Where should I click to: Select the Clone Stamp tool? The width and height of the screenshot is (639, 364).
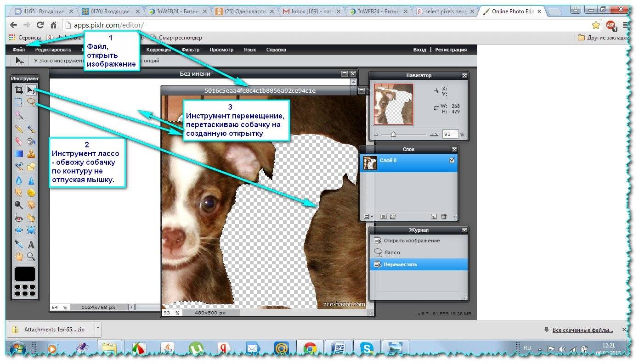(x=31, y=154)
